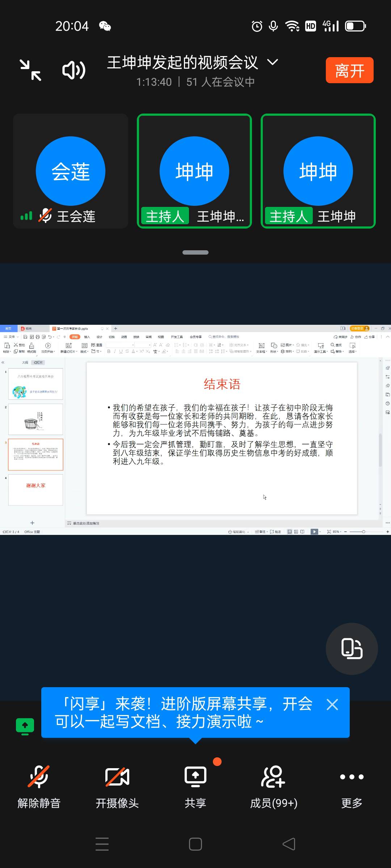
Task: Open the 85% zoom level dropdown
Action: click(337, 532)
